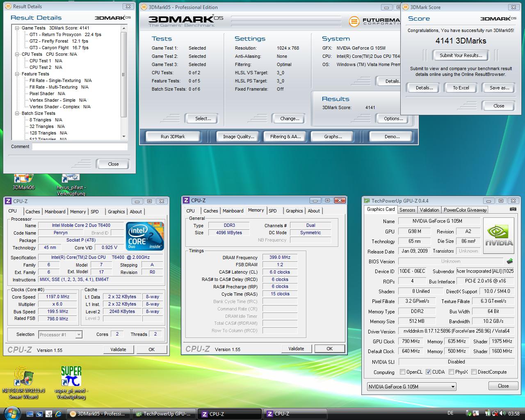
Task: Click the volume speaker icon in system tray
Action: 502,413
